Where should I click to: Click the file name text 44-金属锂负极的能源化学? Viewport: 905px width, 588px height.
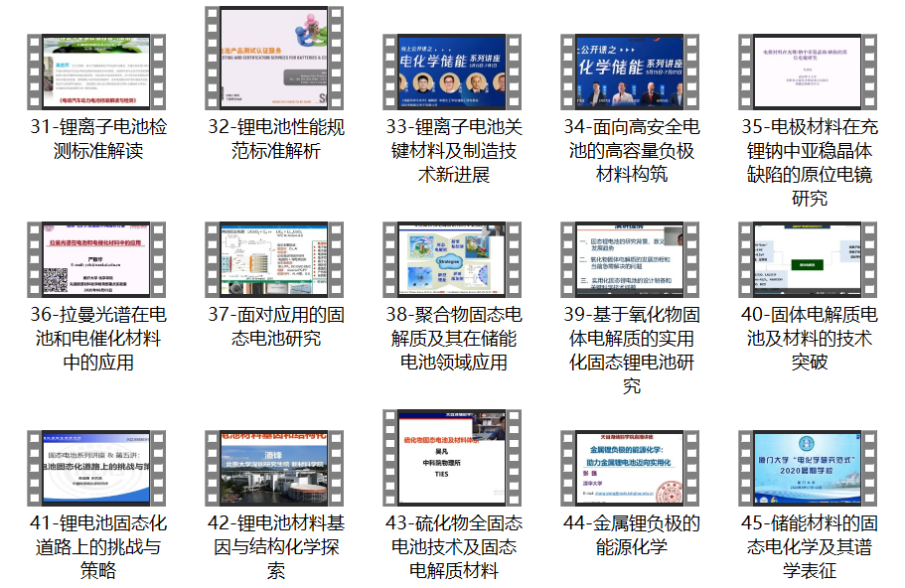pyautogui.click(x=630, y=534)
